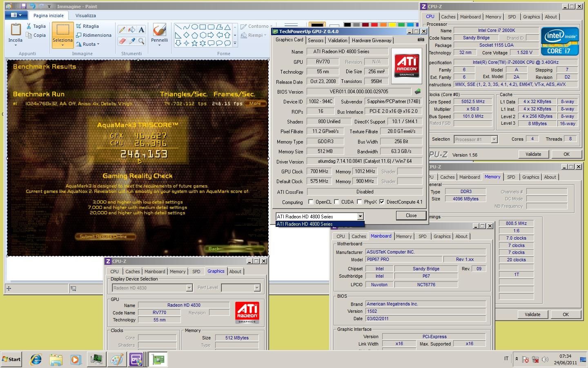The height and width of the screenshot is (368, 588).
Task: Open About tab in CPU-Z Graphics window
Action: [235, 272]
